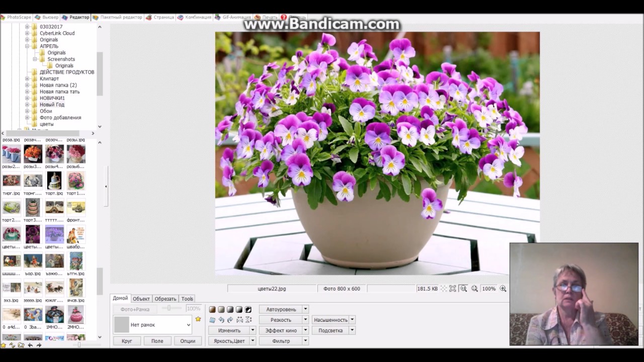The height and width of the screenshot is (362, 644).
Task: Refresh the folder thumbnails
Action: [12, 345]
